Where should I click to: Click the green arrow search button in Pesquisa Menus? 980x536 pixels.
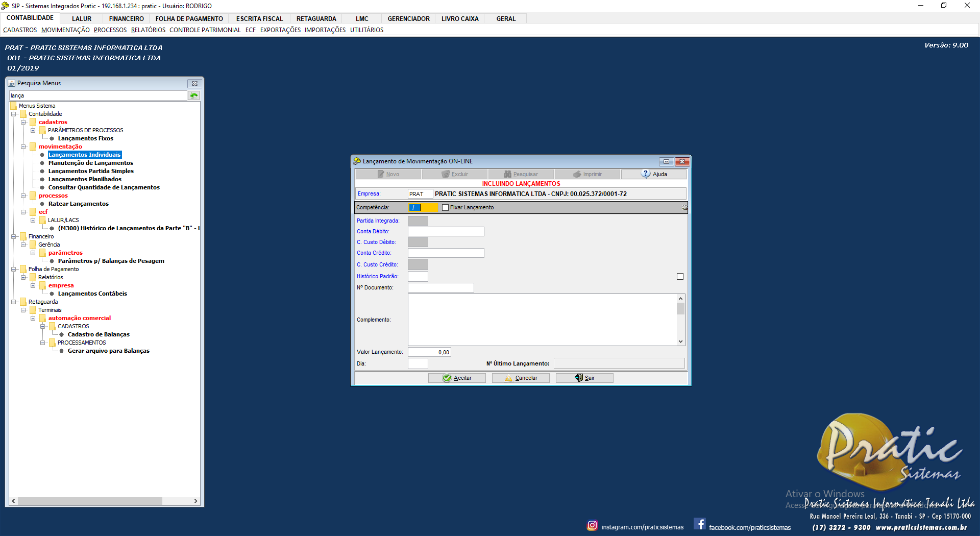click(x=194, y=95)
